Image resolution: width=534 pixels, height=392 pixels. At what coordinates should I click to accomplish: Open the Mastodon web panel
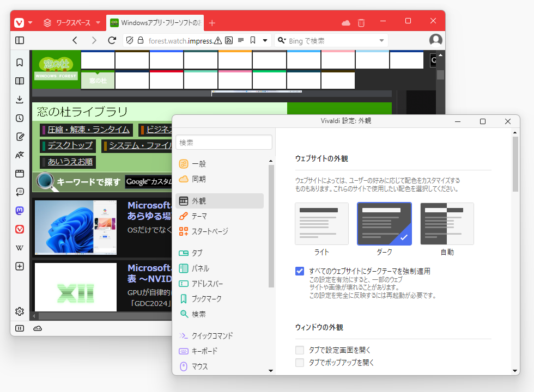coord(20,211)
